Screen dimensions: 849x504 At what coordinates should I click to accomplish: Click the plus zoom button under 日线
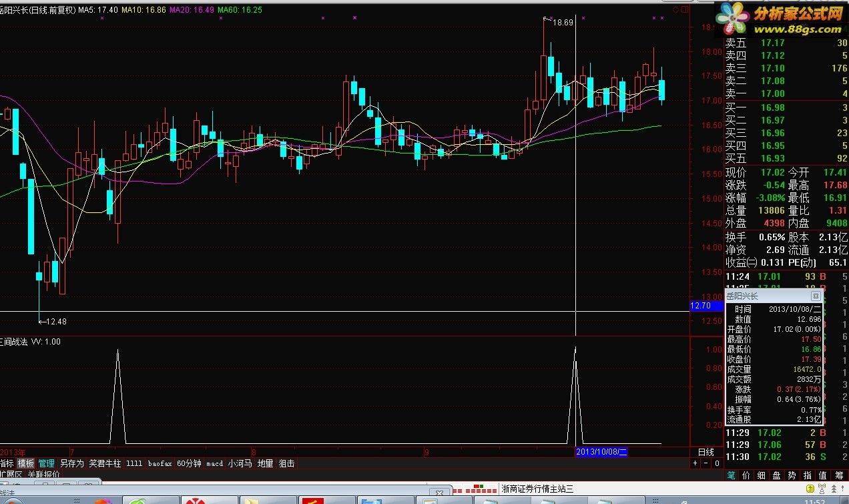(x=695, y=463)
